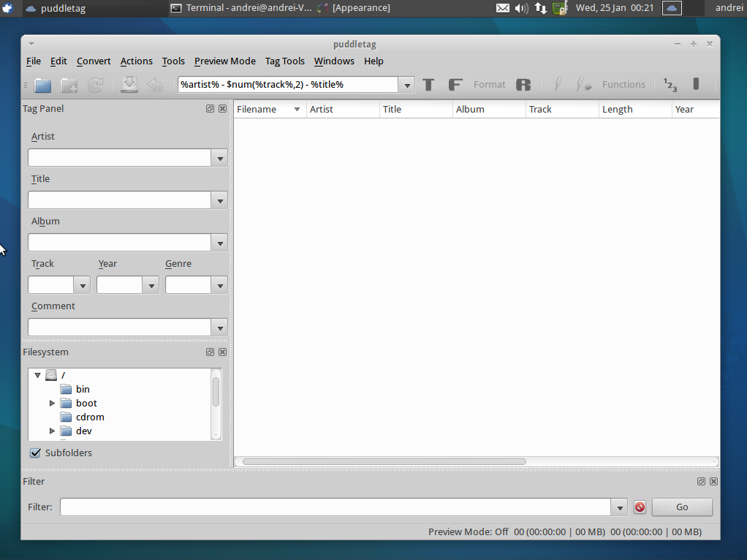747x560 pixels.
Task: Click the Filesystem tree vertical scrollbar
Action: coord(216,392)
